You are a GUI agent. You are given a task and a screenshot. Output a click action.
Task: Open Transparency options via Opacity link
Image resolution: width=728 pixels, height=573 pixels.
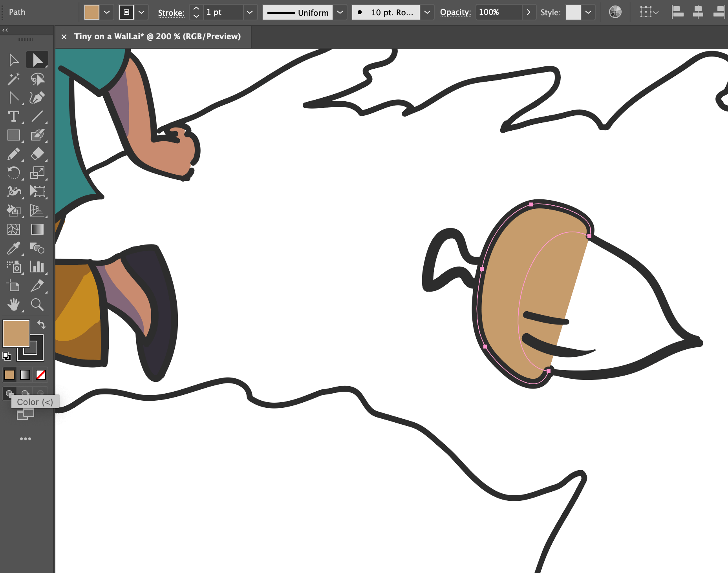(x=455, y=12)
